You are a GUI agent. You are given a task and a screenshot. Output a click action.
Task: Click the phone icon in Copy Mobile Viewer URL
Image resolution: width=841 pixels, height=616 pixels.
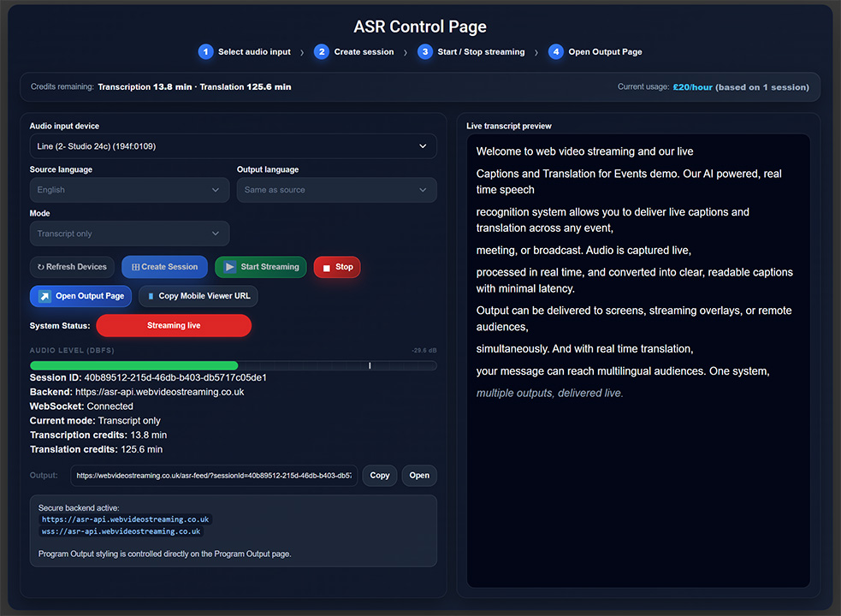click(151, 296)
